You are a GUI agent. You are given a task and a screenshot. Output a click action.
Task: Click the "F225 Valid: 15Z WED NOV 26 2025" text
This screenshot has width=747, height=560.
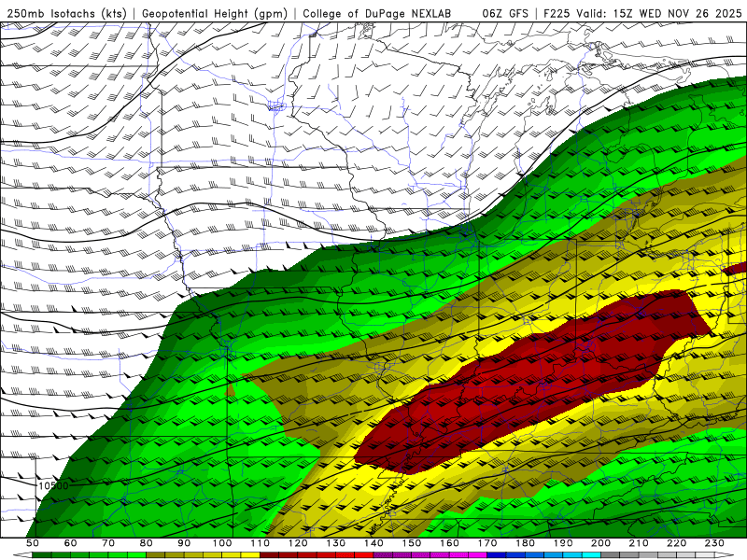point(642,14)
